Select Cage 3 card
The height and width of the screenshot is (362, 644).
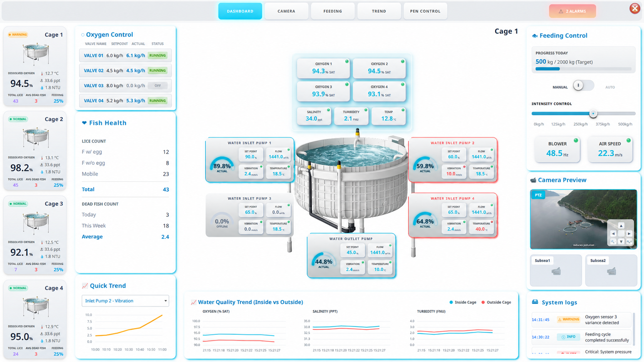35,235
